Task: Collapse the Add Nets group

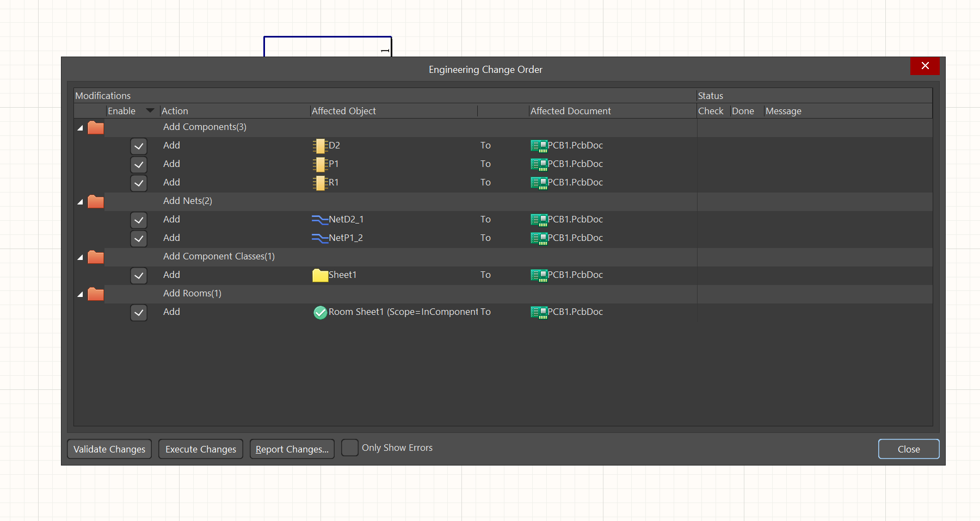Action: [81, 202]
